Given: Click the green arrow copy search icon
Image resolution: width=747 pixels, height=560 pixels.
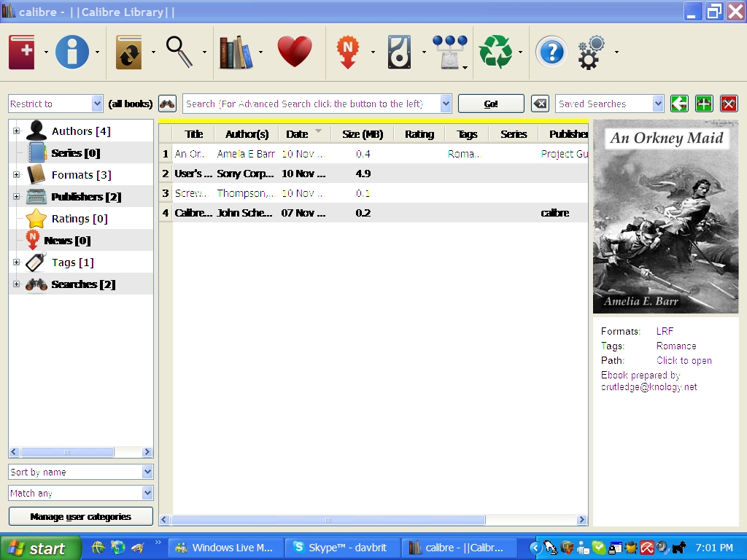Looking at the screenshot, I should 679,104.
